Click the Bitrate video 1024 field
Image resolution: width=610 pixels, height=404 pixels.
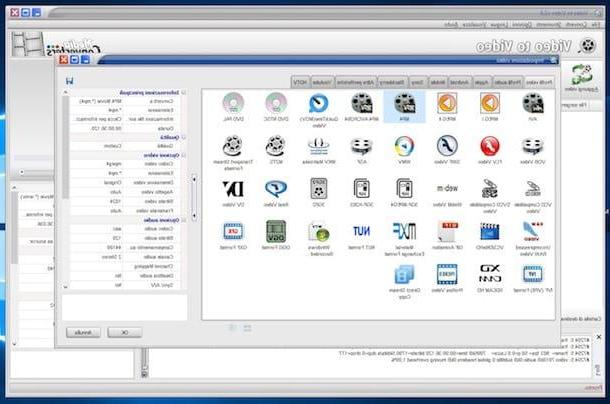coord(97,201)
